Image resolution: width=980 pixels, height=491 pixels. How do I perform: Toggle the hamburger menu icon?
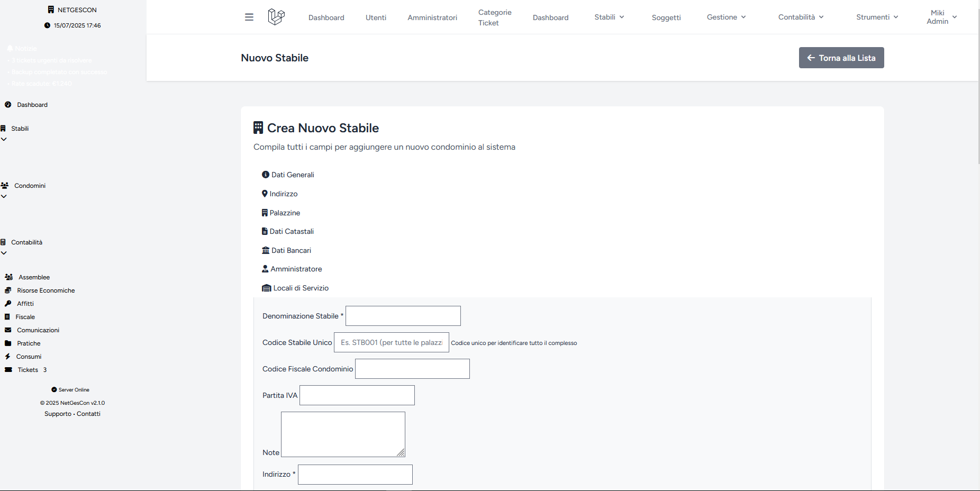pos(249,17)
